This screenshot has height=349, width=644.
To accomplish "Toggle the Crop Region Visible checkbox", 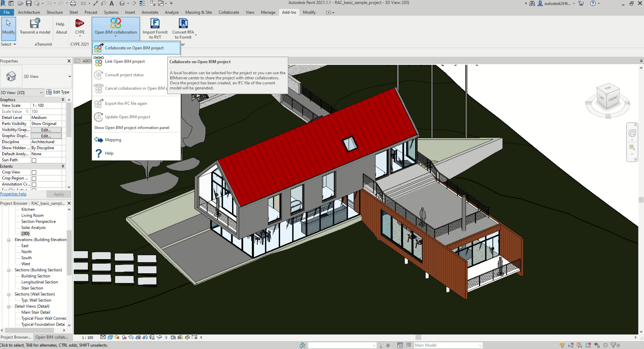I will click(33, 178).
